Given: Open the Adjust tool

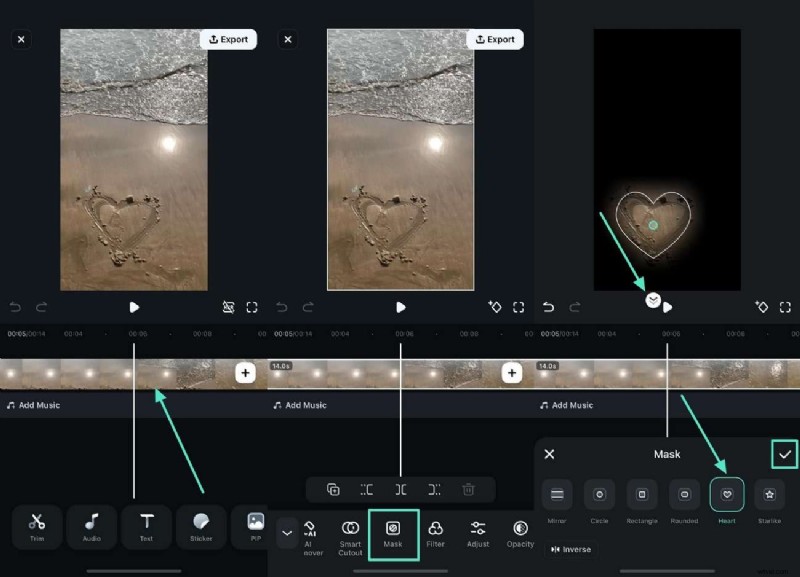Looking at the screenshot, I should pyautogui.click(x=477, y=534).
